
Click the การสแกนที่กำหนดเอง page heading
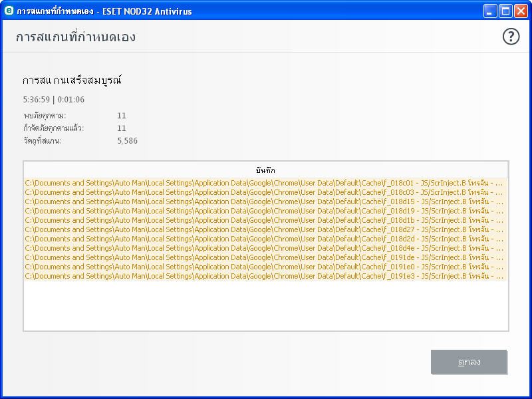pos(76,37)
